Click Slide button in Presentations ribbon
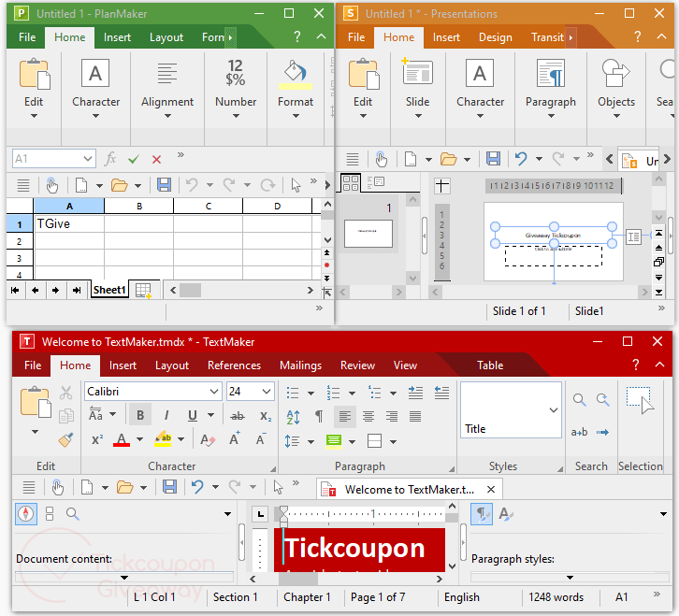The width and height of the screenshot is (679, 616). [417, 88]
